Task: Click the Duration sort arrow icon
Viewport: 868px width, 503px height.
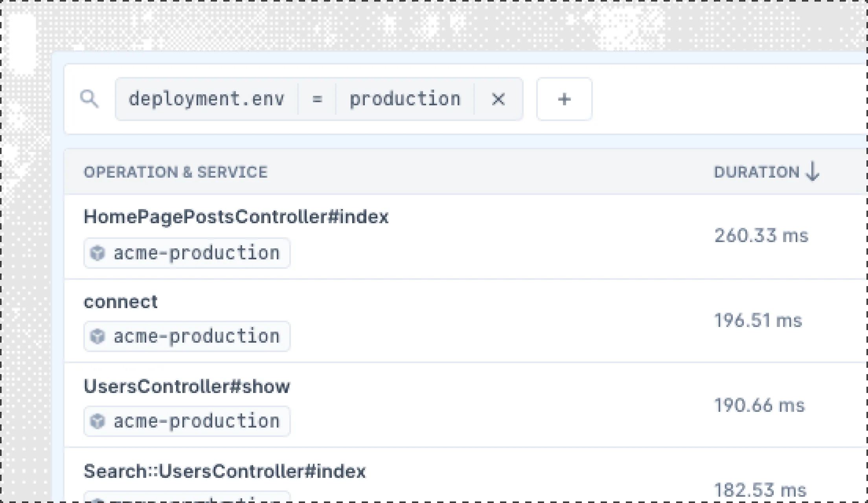Action: click(813, 172)
